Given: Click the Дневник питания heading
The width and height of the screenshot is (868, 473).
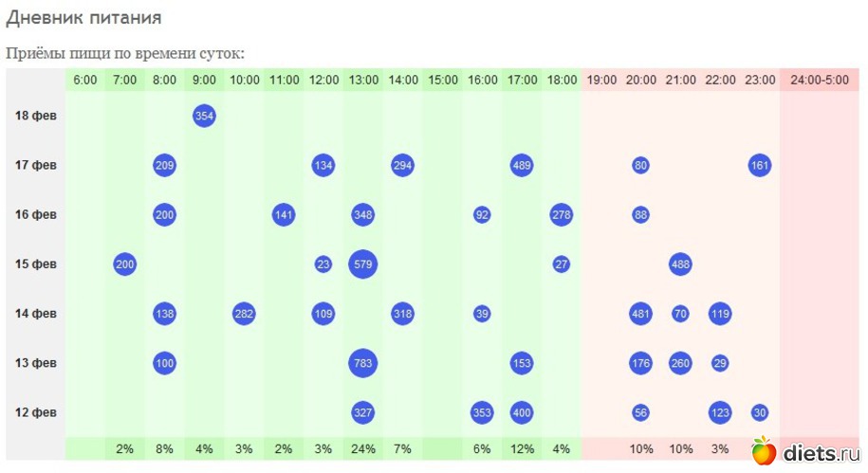Looking at the screenshot, I should coord(83,18).
